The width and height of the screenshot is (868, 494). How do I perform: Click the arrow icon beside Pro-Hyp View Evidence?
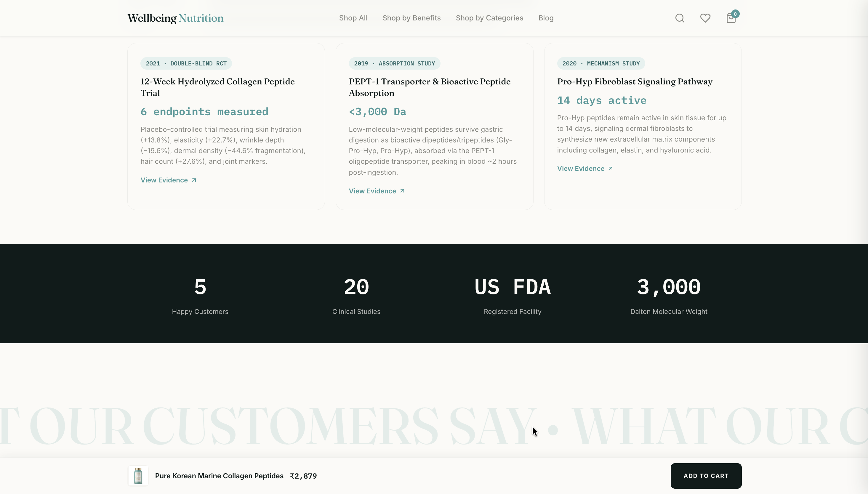[611, 169]
